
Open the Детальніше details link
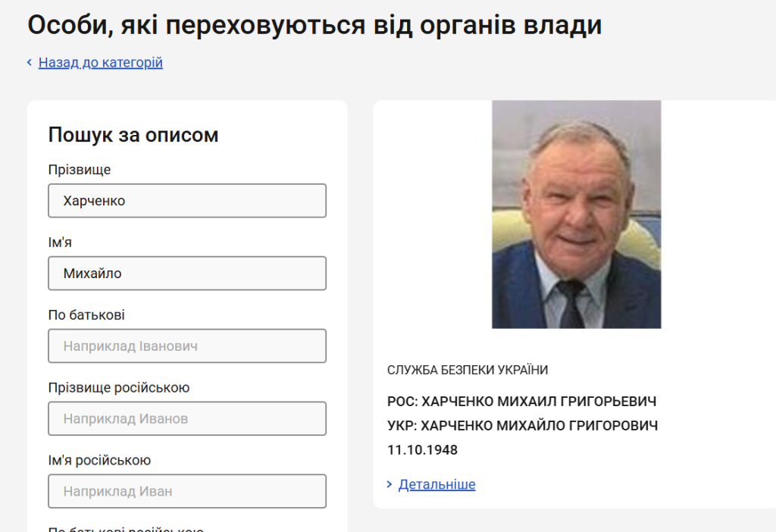point(437,484)
